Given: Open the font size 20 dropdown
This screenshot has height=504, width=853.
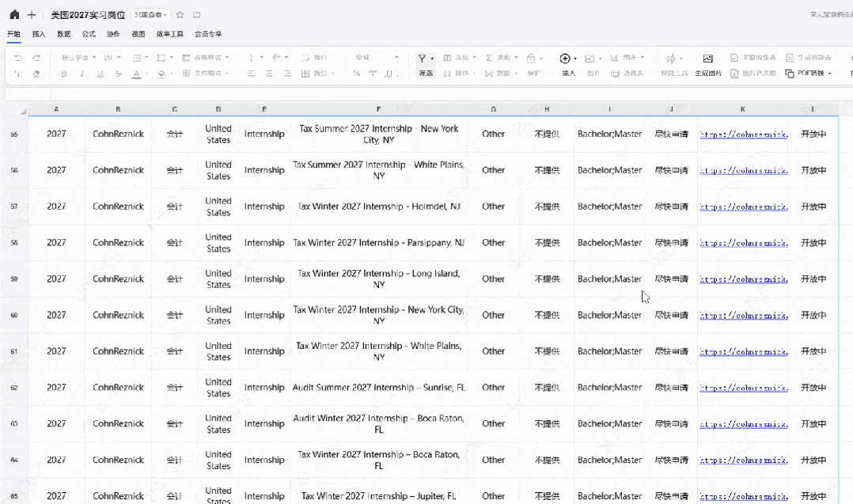Looking at the screenshot, I should (112, 58).
